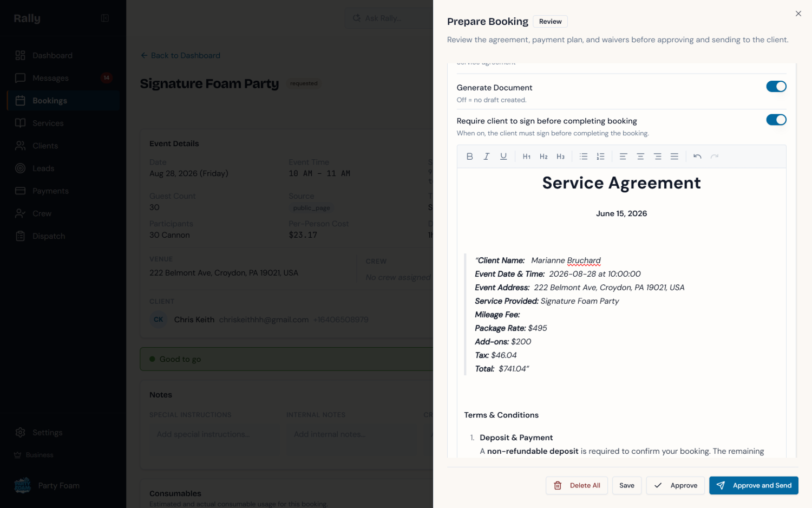Viewport: 812px width, 508px height.
Task: Justify text in editor
Action: tap(675, 157)
